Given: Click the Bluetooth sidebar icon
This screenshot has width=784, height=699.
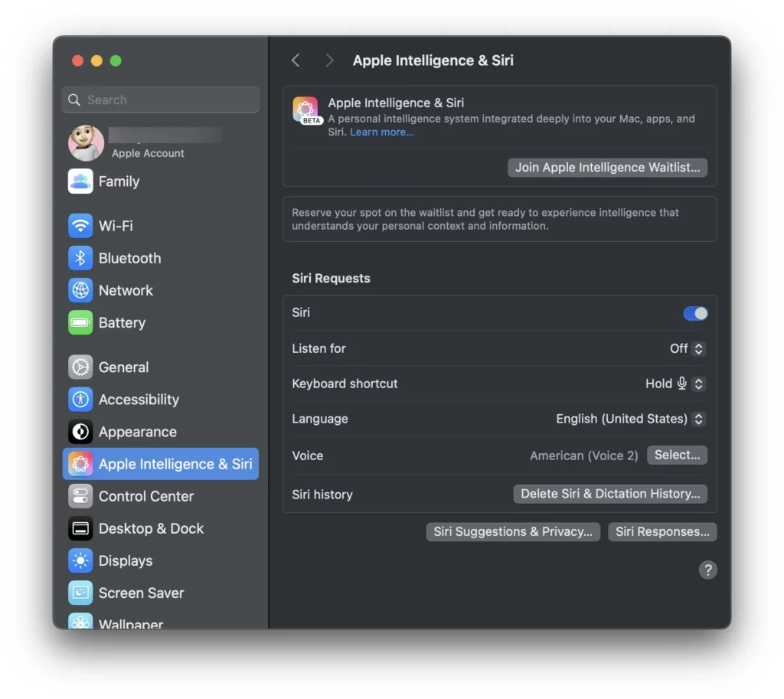Looking at the screenshot, I should point(80,258).
